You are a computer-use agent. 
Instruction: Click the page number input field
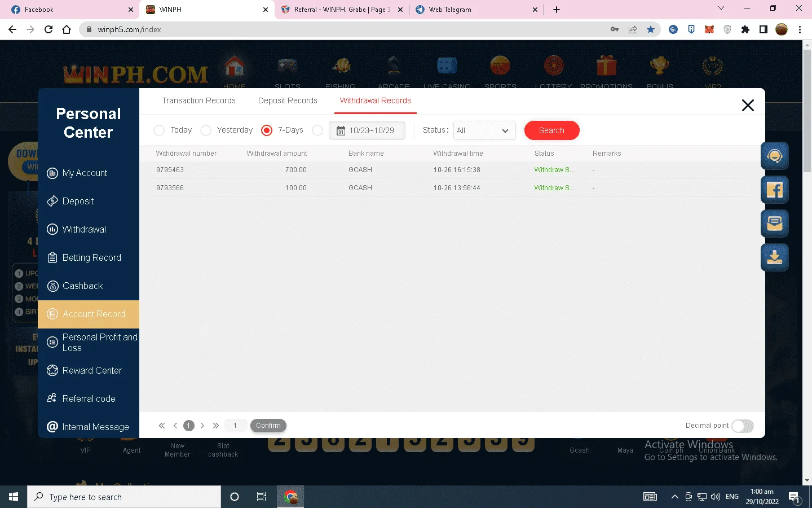[235, 426]
